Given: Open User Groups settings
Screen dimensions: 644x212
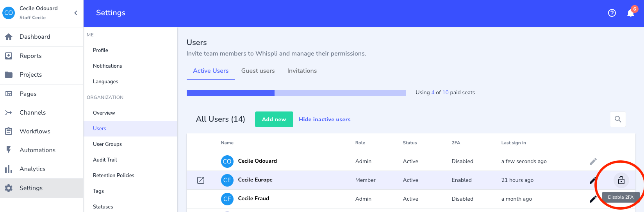Looking at the screenshot, I should pos(107,144).
